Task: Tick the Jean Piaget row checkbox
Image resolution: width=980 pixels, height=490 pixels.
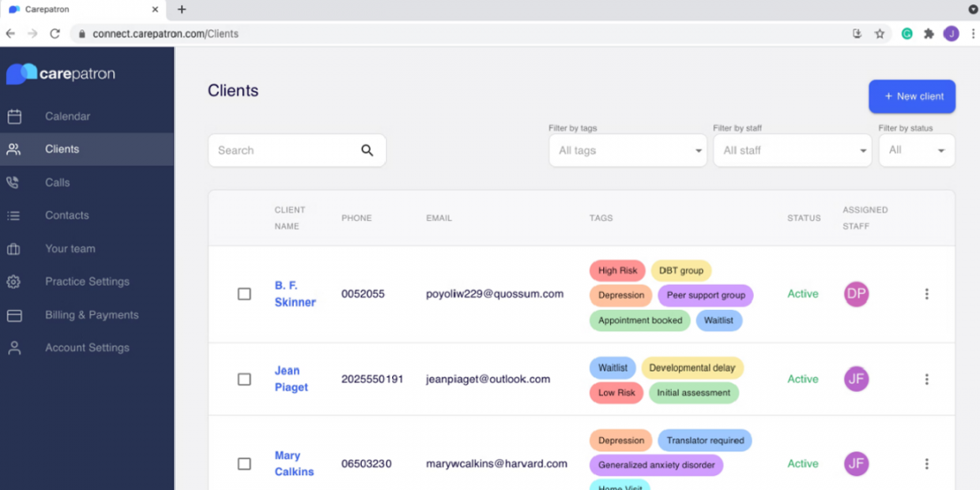Action: coord(245,379)
